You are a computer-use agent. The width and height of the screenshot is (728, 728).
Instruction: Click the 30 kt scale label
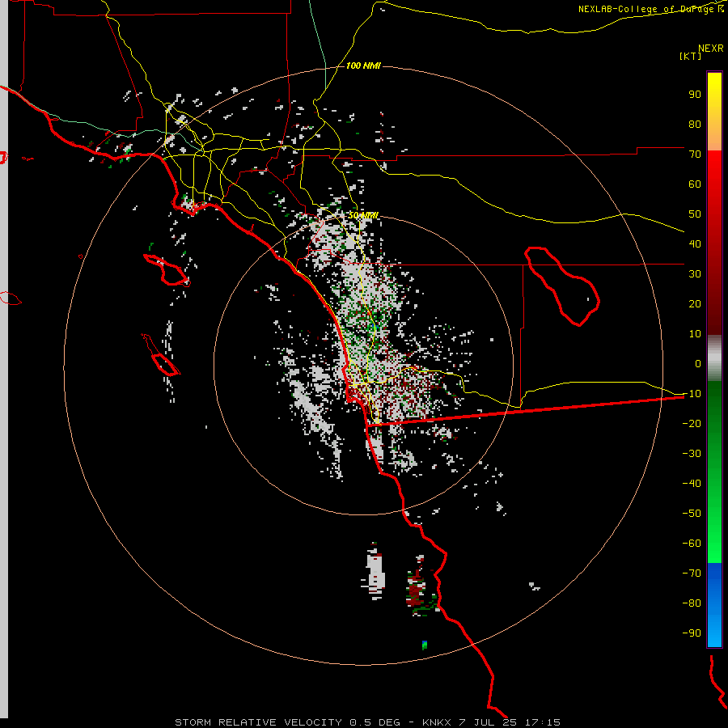pyautogui.click(x=695, y=274)
